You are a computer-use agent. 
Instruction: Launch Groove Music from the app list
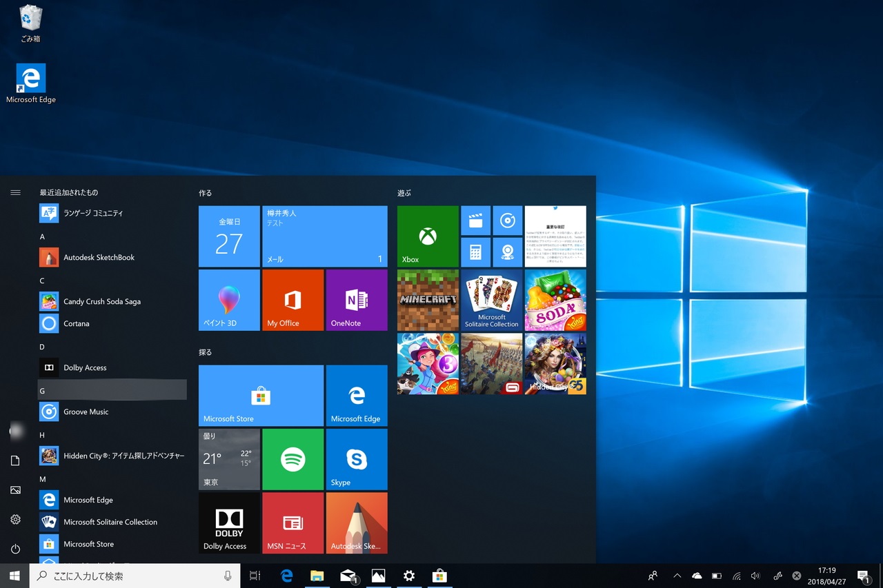coord(112,412)
